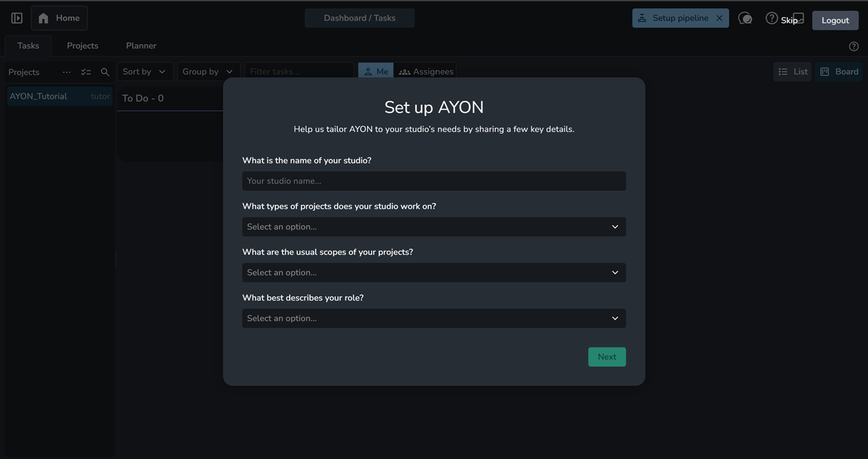Screen dimensions: 868x459
Task: Search projects with the magnifier icon
Action: tap(105, 72)
